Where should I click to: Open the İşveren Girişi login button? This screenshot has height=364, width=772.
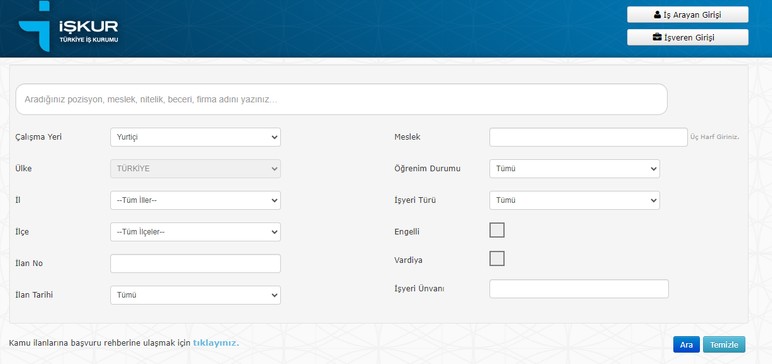687,37
